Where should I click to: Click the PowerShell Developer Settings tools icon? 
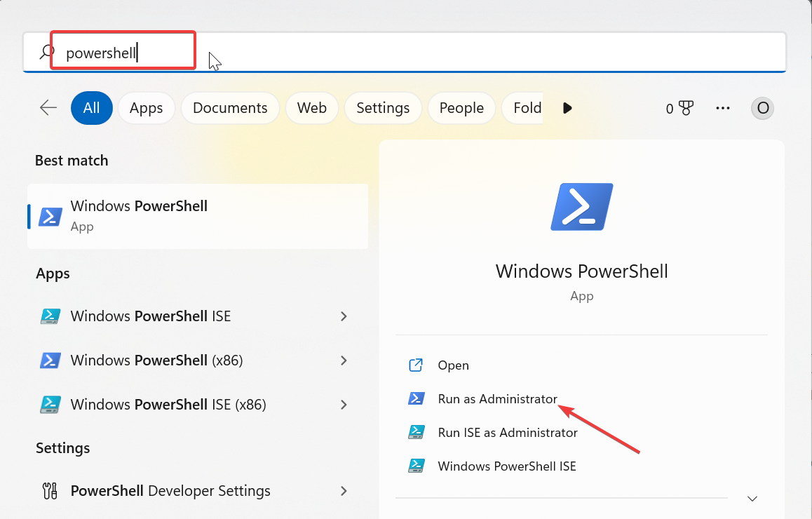click(x=50, y=491)
